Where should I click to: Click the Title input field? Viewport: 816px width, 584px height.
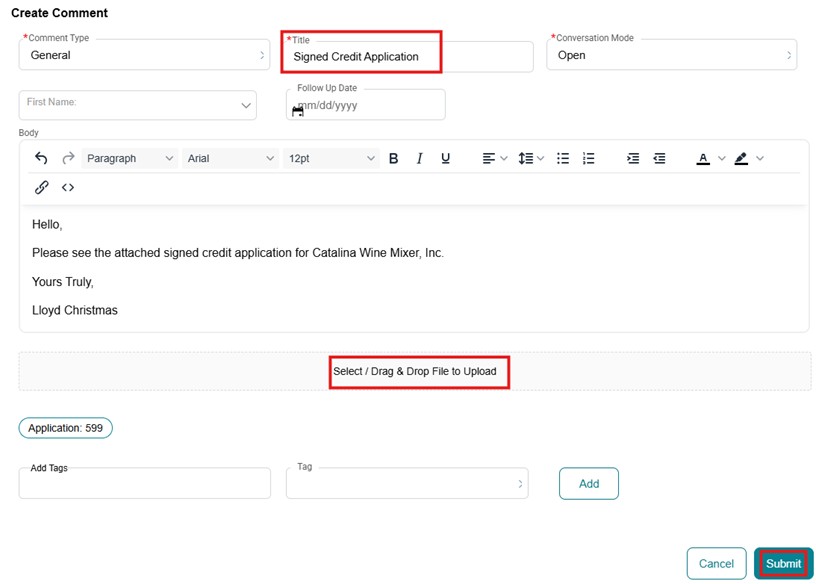[408, 57]
